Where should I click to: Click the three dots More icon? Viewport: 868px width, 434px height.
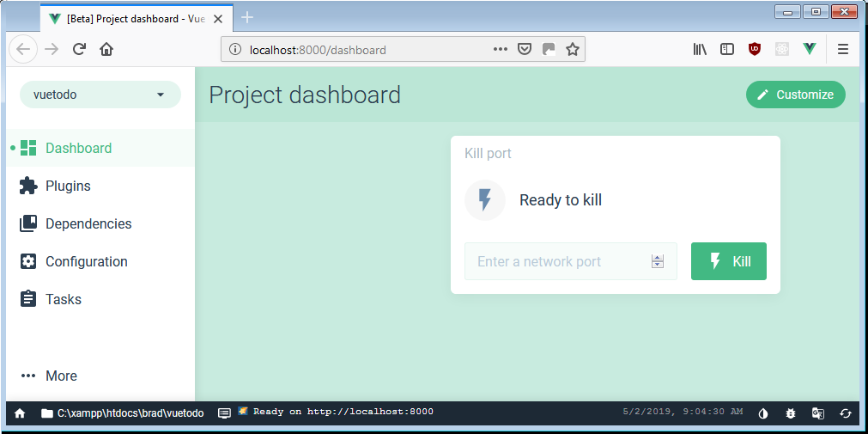click(28, 376)
